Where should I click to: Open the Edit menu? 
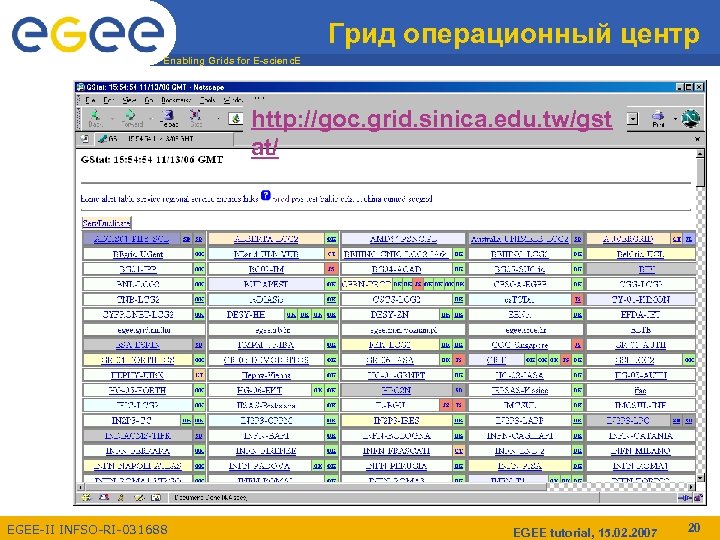(108, 100)
